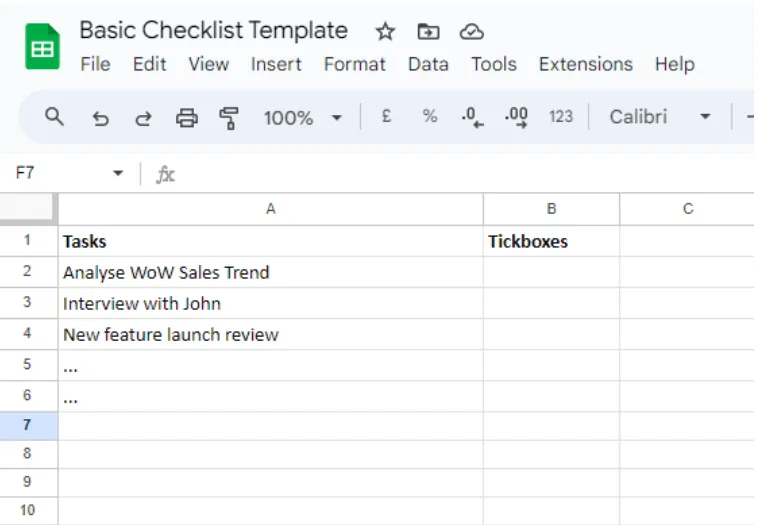The image size is (757, 525).
Task: Open the Edit menu
Action: (150, 64)
